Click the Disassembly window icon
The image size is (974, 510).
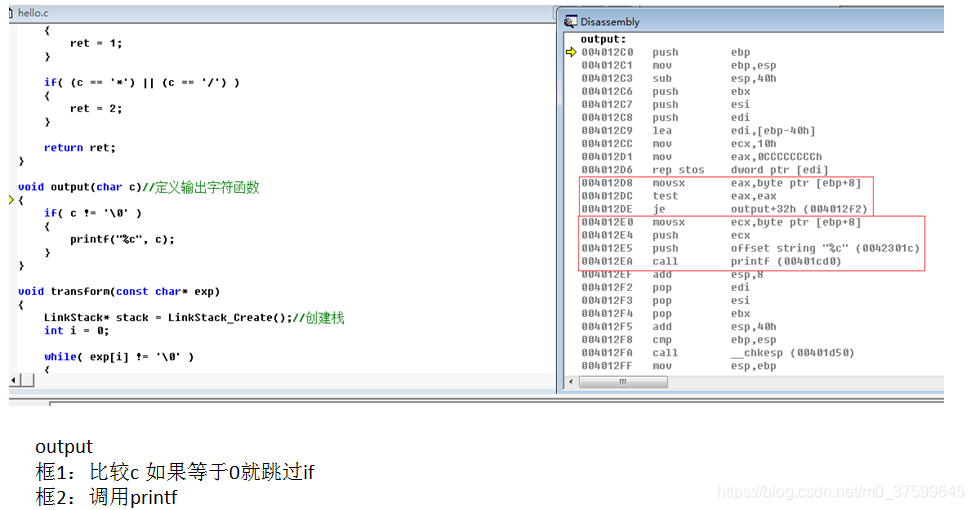point(570,22)
